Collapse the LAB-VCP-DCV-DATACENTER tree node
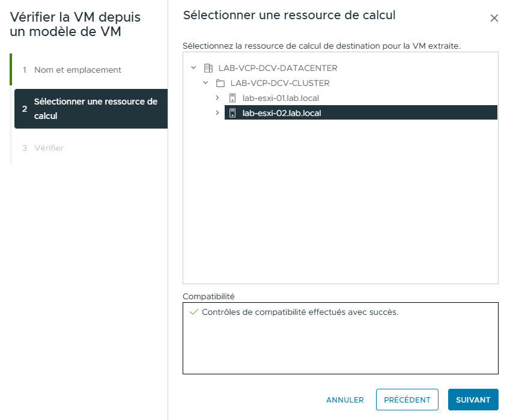510x420 pixels. [x=193, y=68]
